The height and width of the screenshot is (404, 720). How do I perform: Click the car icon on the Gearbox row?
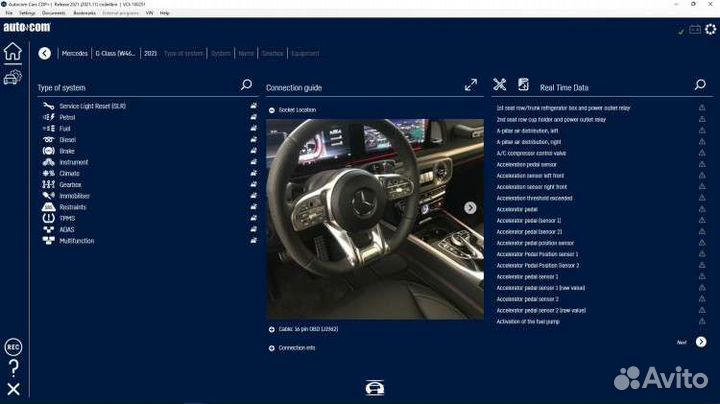253,185
